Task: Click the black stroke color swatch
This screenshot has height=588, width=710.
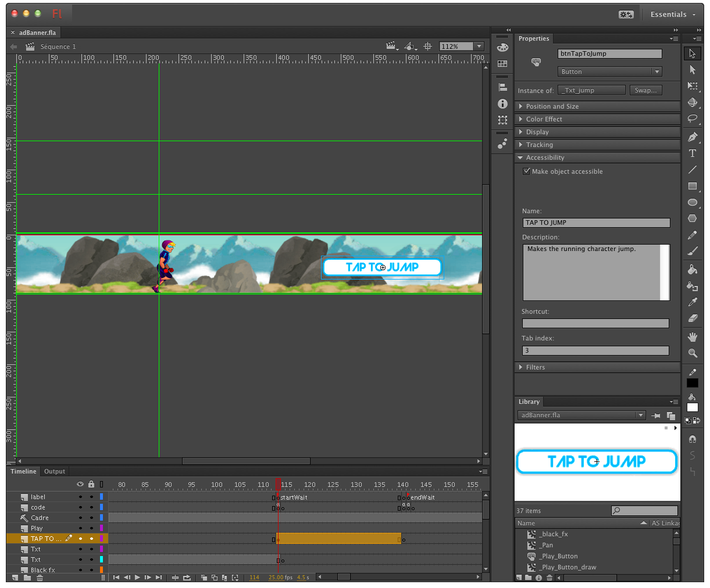Action: click(692, 383)
